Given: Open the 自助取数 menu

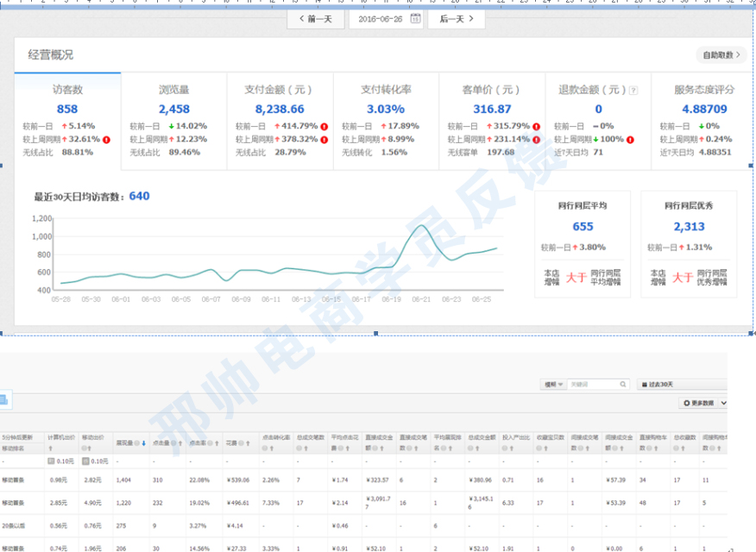Looking at the screenshot, I should (721, 55).
